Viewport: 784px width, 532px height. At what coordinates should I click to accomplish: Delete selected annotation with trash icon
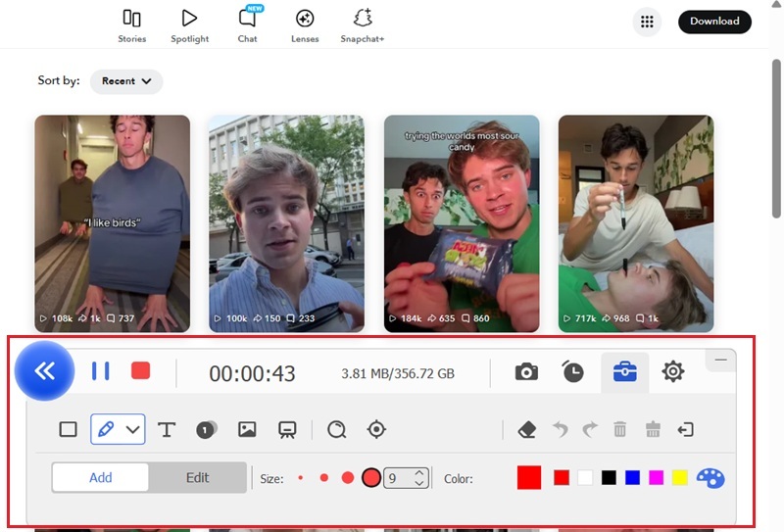pos(620,429)
